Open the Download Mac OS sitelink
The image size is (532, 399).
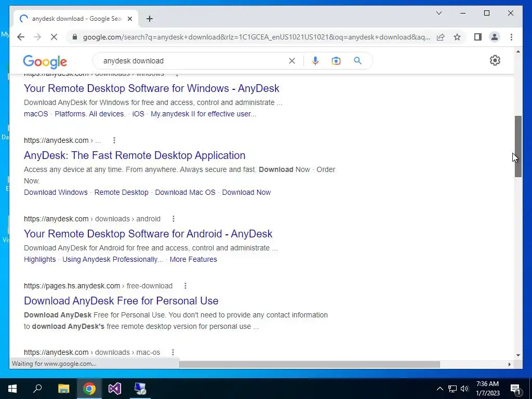(x=185, y=192)
